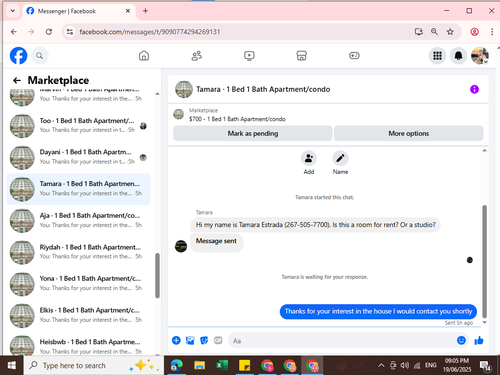Click the taskbar search box
Screen dimensions: 500x375
(x=93, y=365)
